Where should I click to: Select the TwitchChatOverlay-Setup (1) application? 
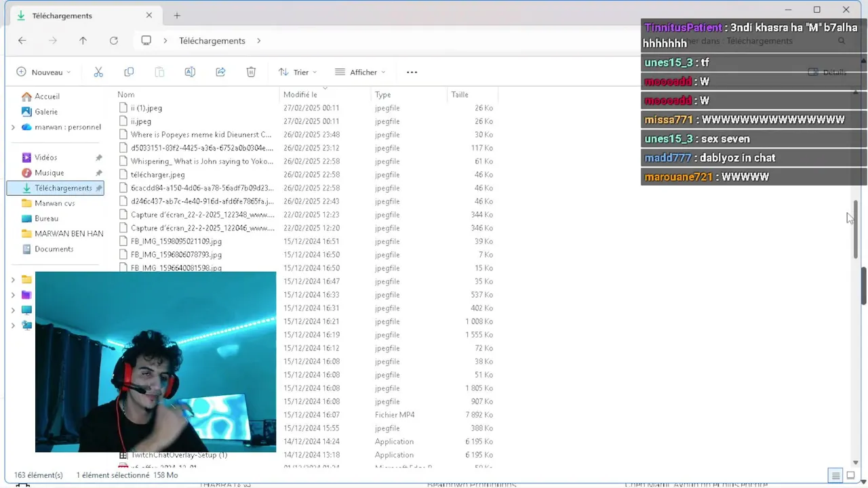(178, 455)
